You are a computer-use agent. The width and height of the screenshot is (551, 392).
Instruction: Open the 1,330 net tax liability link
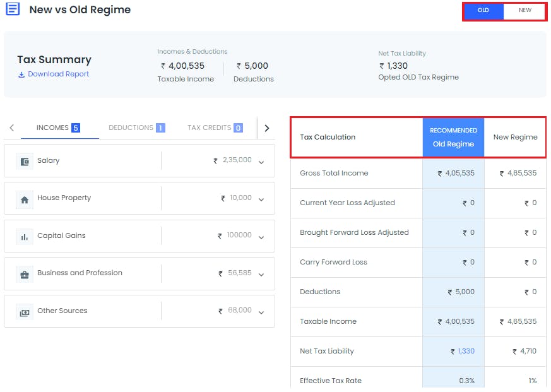pos(466,351)
